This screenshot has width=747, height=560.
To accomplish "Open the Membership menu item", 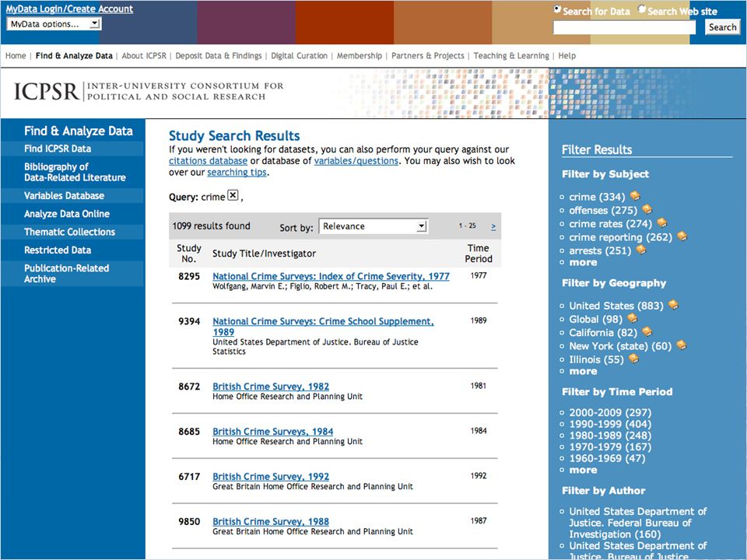I will point(359,56).
